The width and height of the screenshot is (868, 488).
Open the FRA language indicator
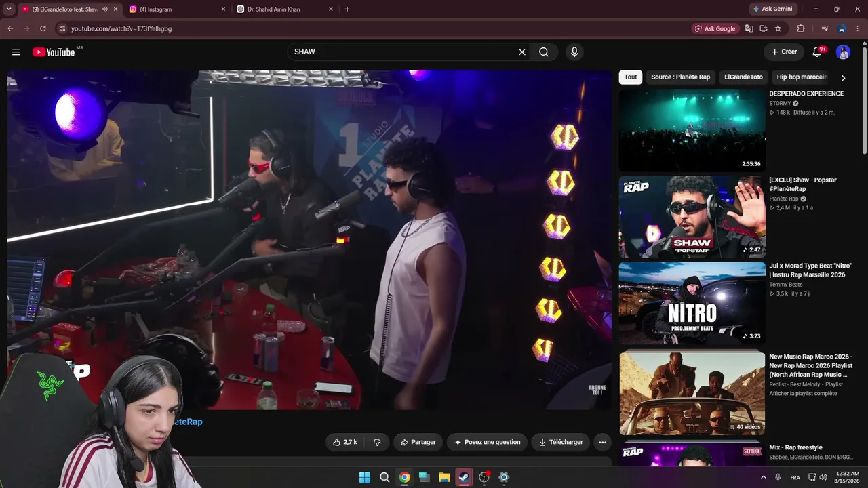tap(795, 477)
